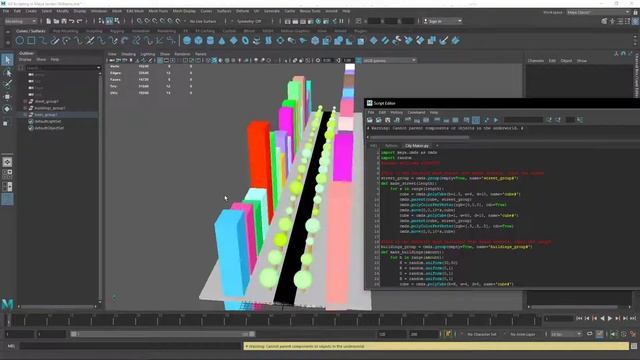Open the Windows menu in the main menu bar

[x=98, y=11]
